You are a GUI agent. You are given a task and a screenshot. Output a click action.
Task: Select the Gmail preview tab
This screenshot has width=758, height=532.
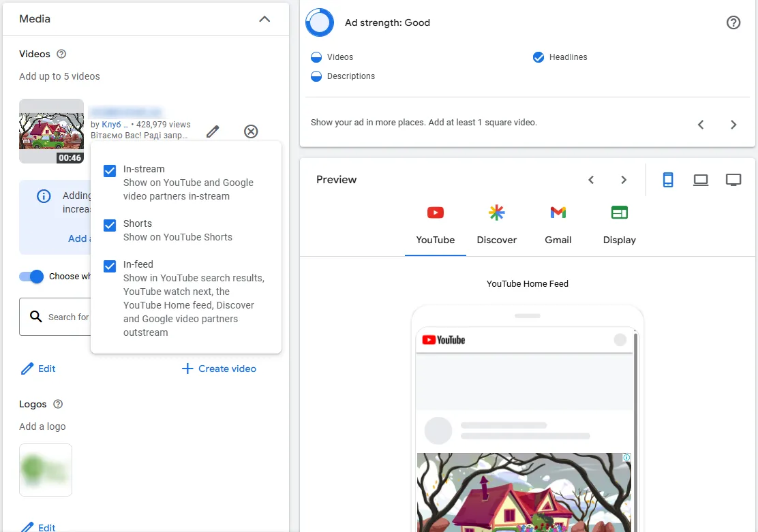click(x=558, y=225)
